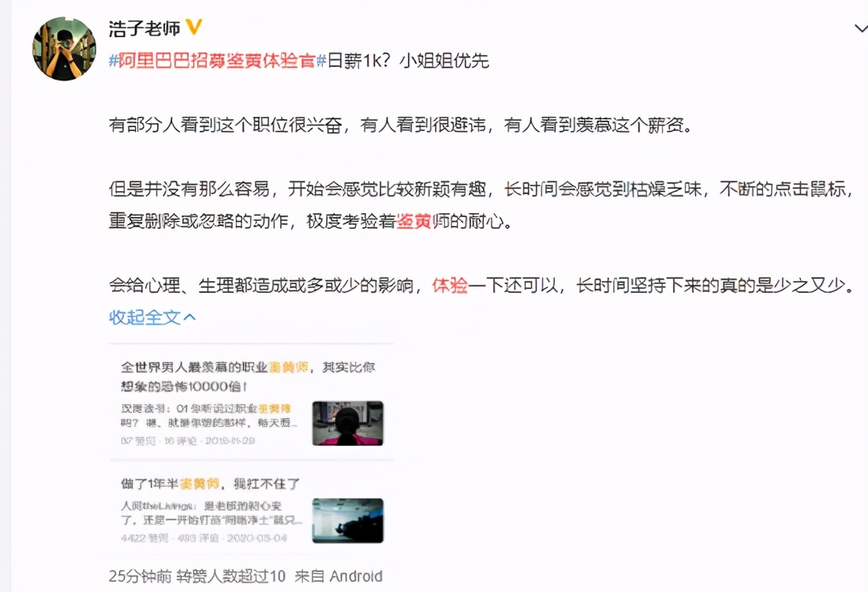The height and width of the screenshot is (592, 868).
Task: Open the post options chevron at top right
Action: pos(862,28)
